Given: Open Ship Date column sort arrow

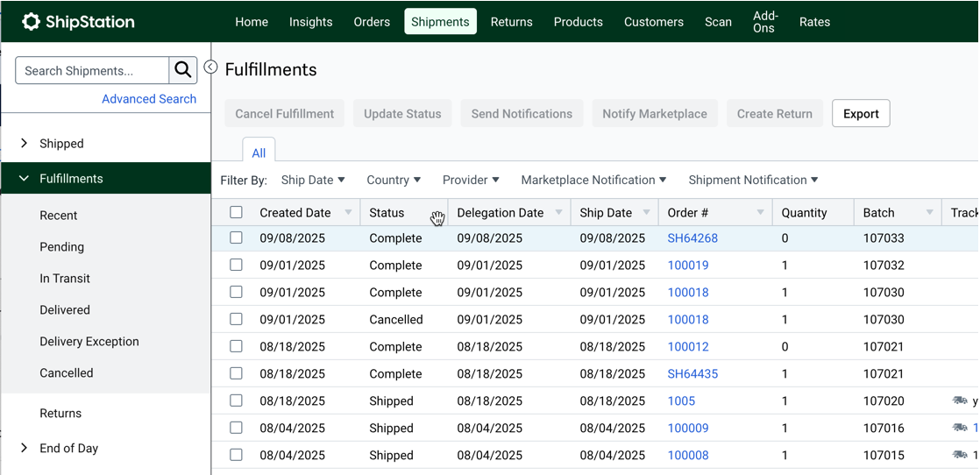Looking at the screenshot, I should [646, 212].
